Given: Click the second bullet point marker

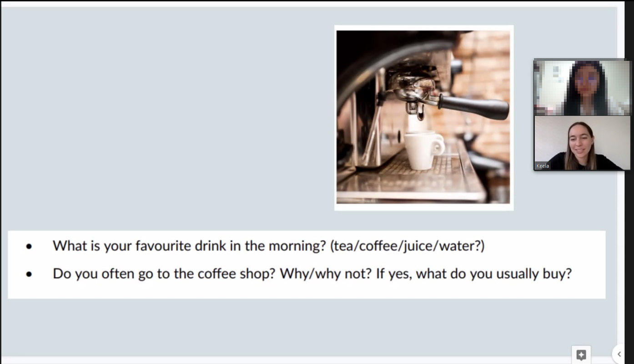Looking at the screenshot, I should point(29,274).
